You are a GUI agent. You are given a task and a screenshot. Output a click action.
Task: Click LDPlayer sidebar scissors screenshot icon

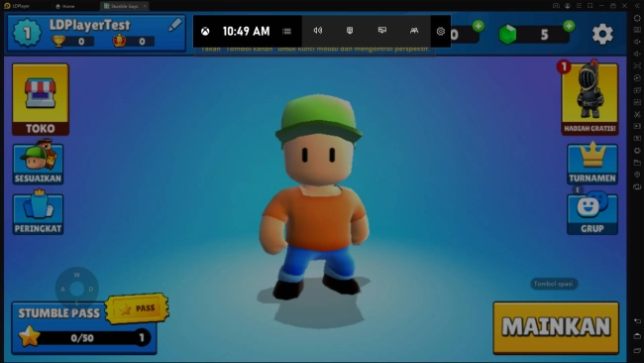[637, 114]
